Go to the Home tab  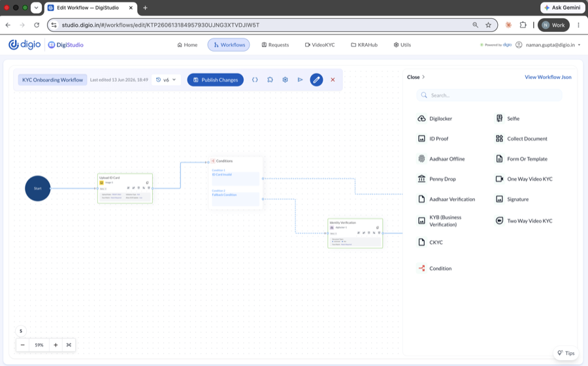coord(187,44)
